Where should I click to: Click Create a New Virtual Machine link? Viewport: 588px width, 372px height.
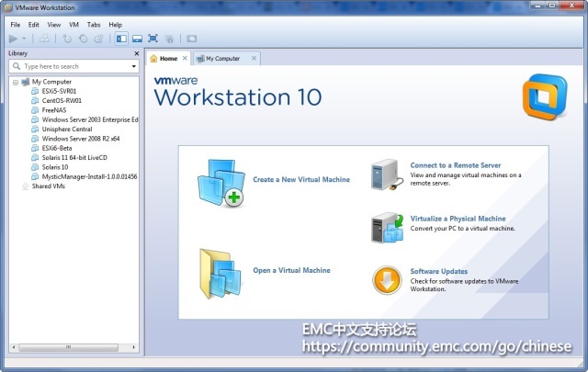[301, 180]
